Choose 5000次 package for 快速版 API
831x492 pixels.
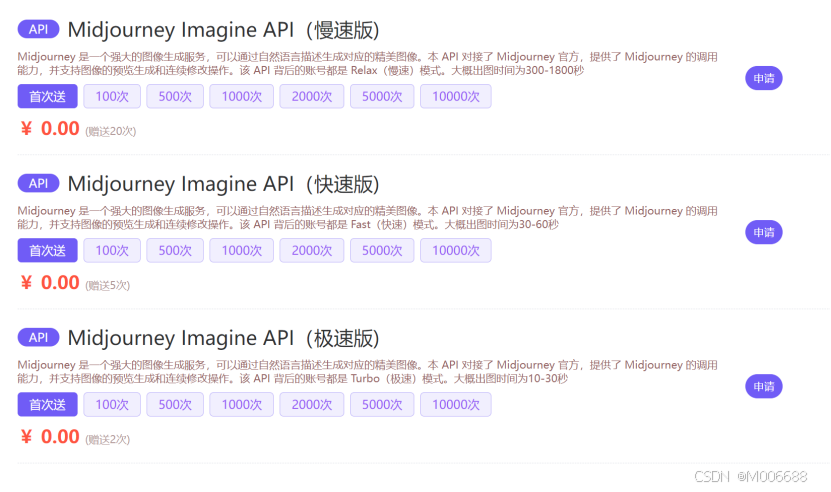382,250
